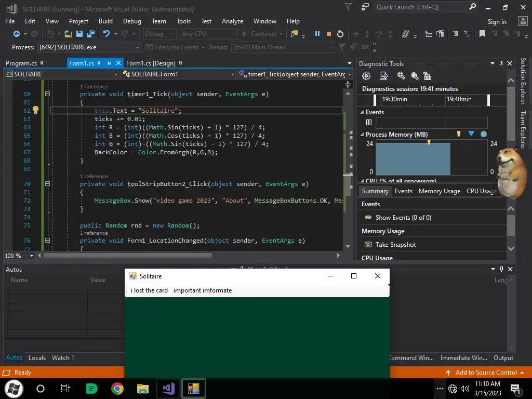532x399 pixels.
Task: Switch to the Program.cs tab
Action: (21, 63)
